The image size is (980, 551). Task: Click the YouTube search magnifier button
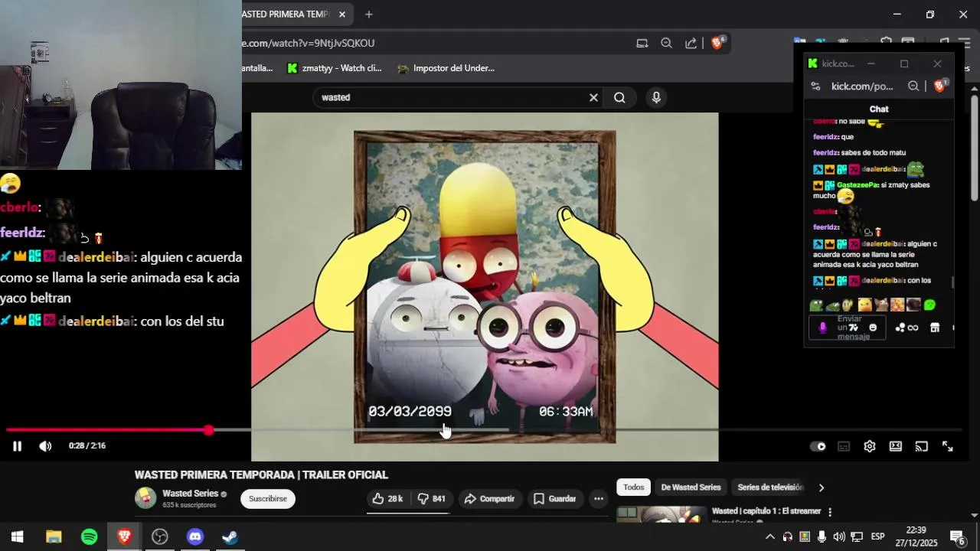[619, 97]
